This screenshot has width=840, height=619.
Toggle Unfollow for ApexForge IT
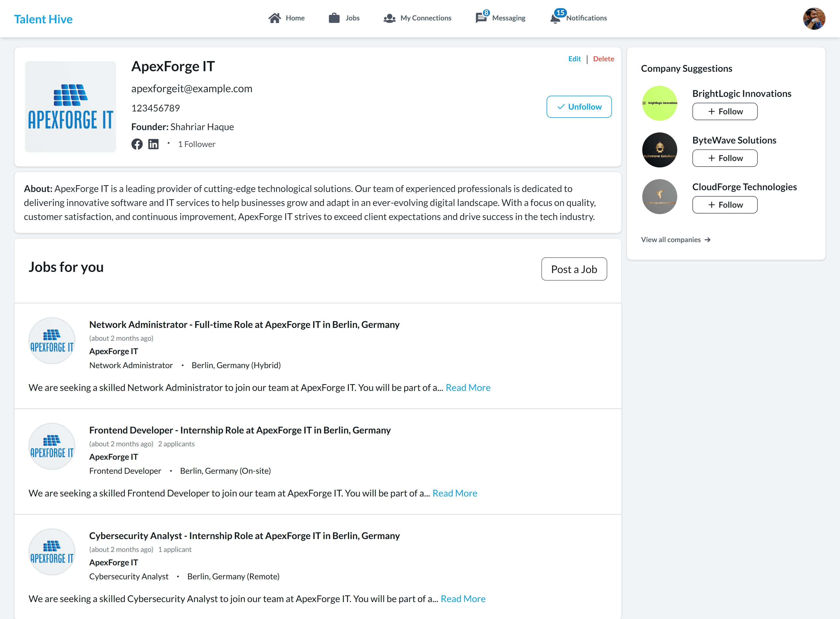click(579, 107)
